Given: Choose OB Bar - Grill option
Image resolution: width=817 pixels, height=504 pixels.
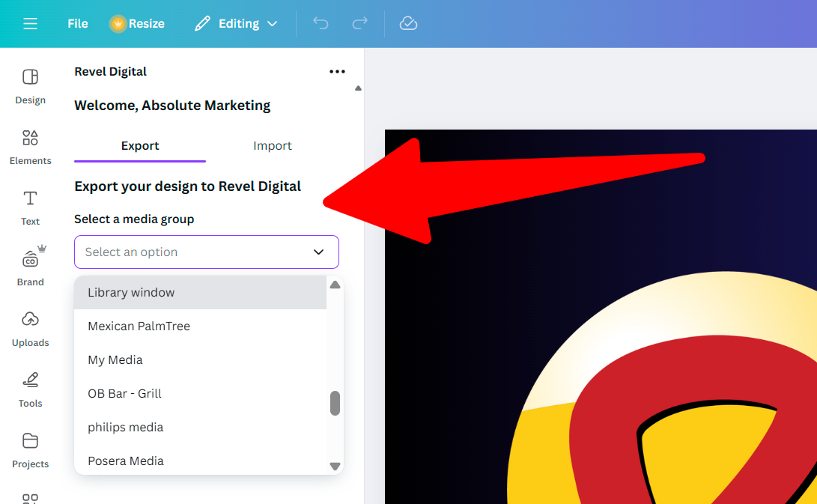Looking at the screenshot, I should (x=200, y=393).
